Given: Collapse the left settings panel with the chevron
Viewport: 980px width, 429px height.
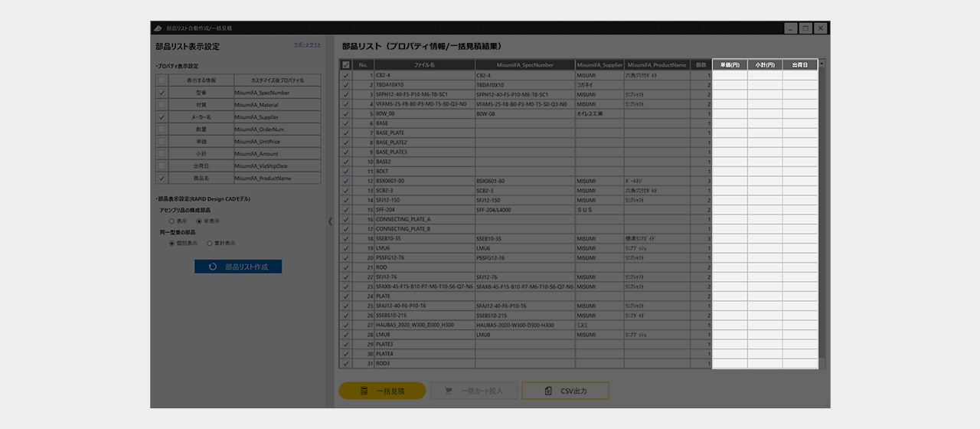Looking at the screenshot, I should 331,221.
